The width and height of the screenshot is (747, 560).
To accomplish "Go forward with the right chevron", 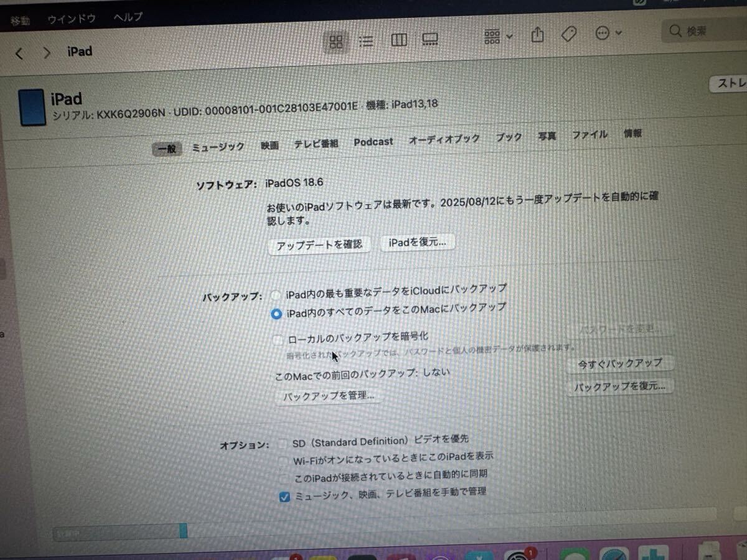I will click(x=47, y=53).
